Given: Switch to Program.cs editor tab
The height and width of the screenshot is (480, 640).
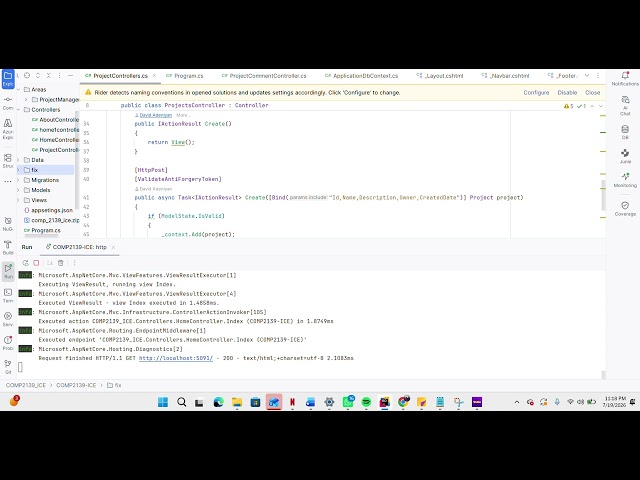Looking at the screenshot, I should point(184,76).
